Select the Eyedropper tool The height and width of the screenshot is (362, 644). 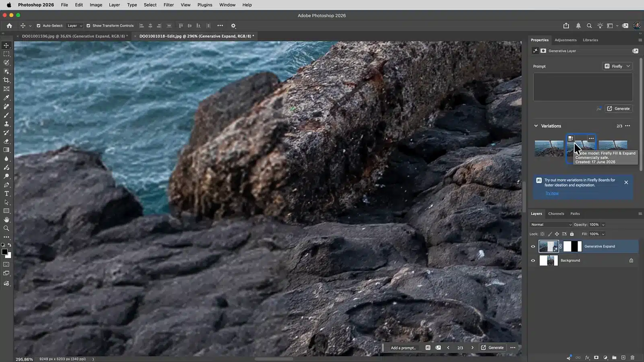pyautogui.click(x=6, y=98)
